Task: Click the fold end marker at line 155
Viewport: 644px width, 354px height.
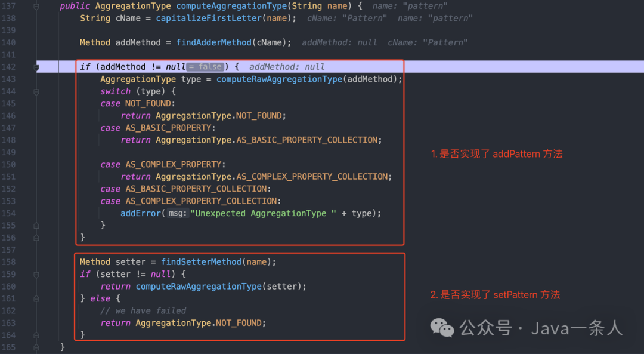Action: [x=36, y=225]
